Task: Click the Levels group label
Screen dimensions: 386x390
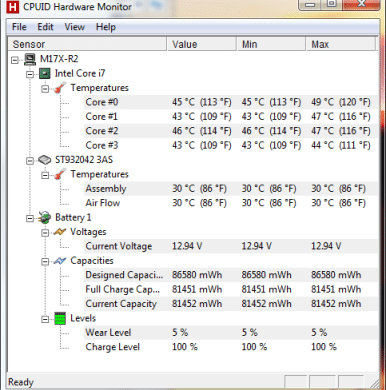Action: coord(83,318)
